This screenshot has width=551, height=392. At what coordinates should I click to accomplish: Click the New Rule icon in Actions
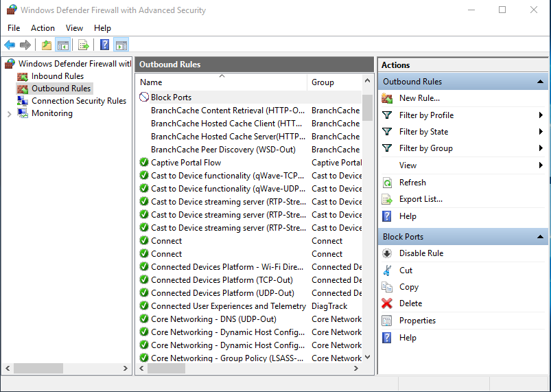point(387,98)
